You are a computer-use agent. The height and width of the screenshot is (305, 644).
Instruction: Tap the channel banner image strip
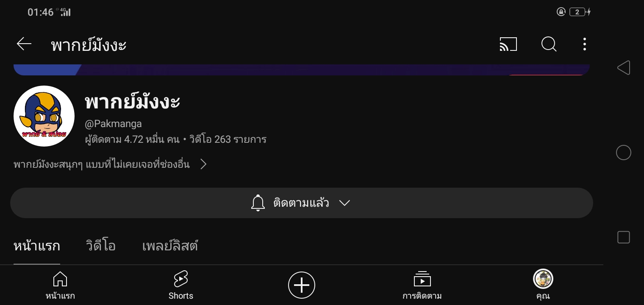click(x=302, y=70)
